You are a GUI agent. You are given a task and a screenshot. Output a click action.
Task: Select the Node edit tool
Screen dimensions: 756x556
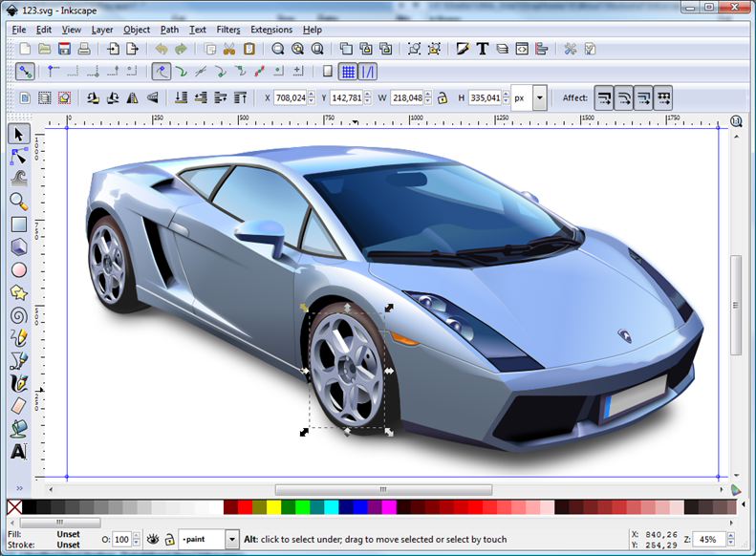click(19, 157)
